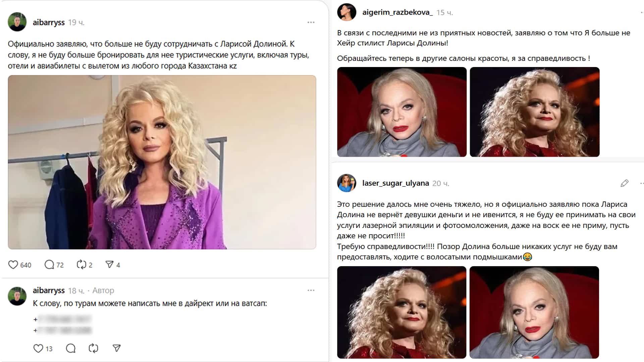644x362 pixels.
Task: Reply to the aibarryss author comment
Action: (71, 348)
